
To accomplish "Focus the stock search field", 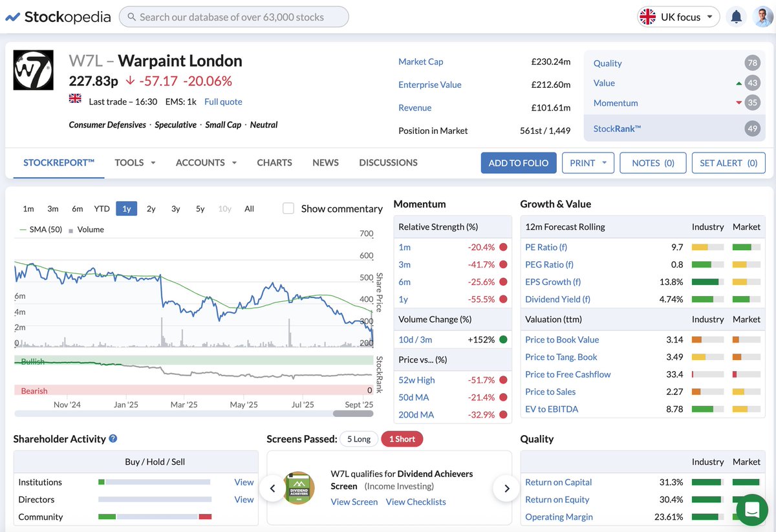I will click(233, 17).
